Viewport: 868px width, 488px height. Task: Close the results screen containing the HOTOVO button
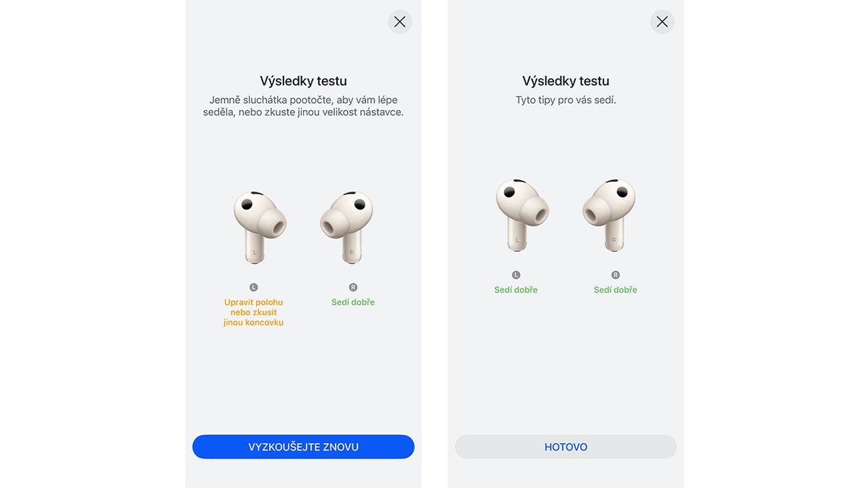pyautogui.click(x=662, y=22)
